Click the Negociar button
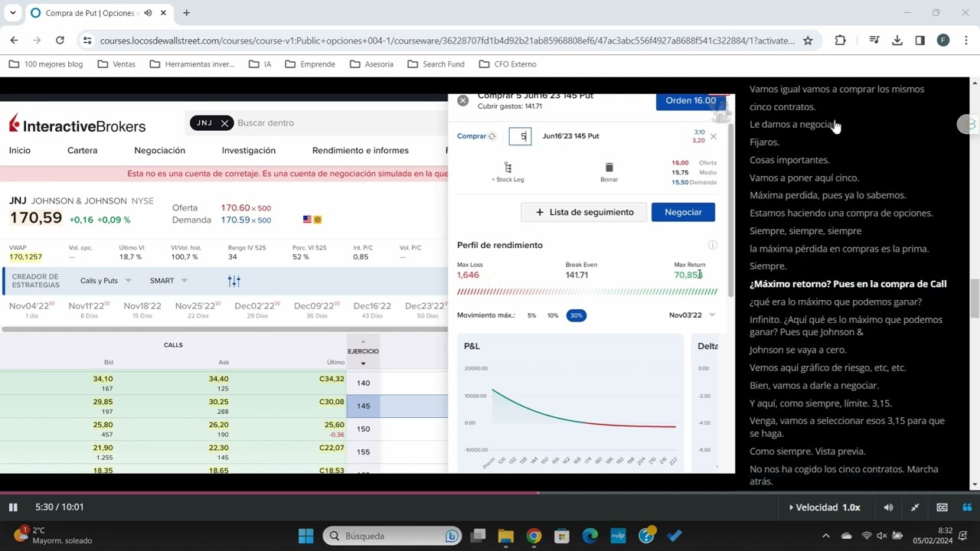 pyautogui.click(x=683, y=212)
